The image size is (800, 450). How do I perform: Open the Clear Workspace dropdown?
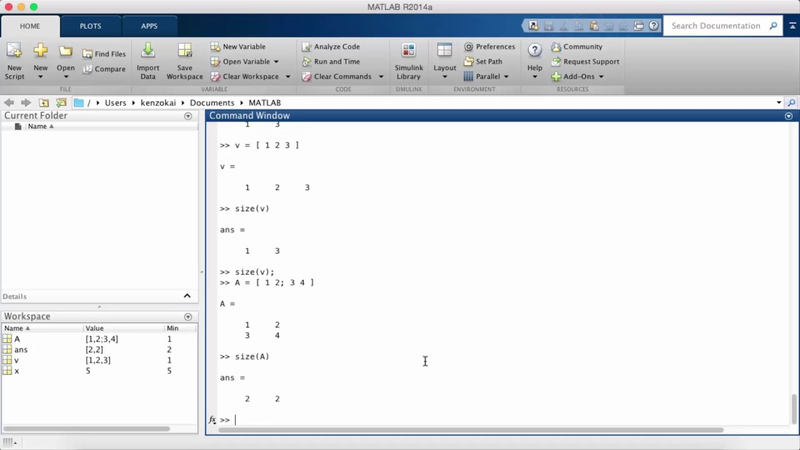287,77
